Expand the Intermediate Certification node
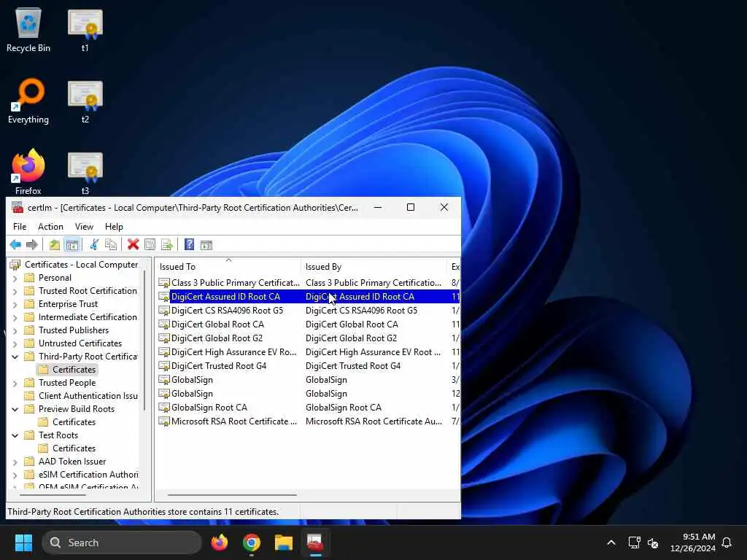This screenshot has width=747, height=560. (15, 317)
